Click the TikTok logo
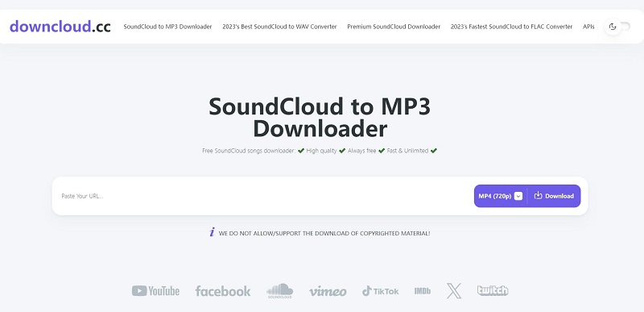The image size is (644, 312). click(x=380, y=291)
